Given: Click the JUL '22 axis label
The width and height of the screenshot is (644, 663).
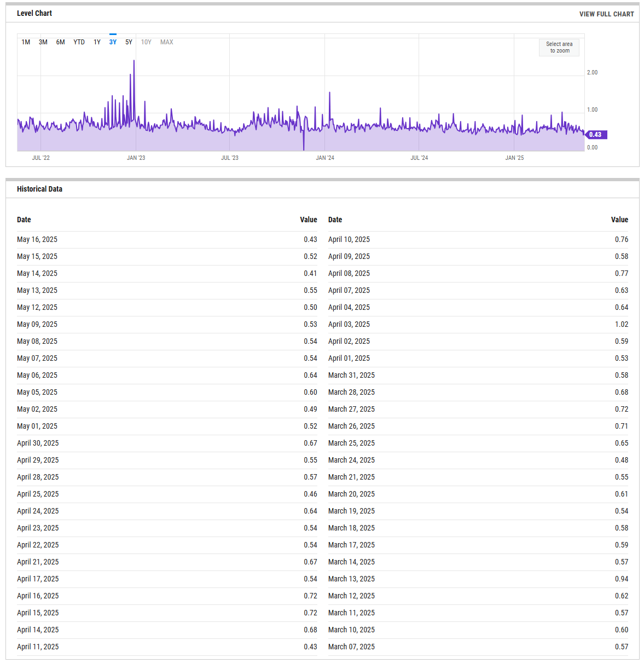Looking at the screenshot, I should coord(41,158).
